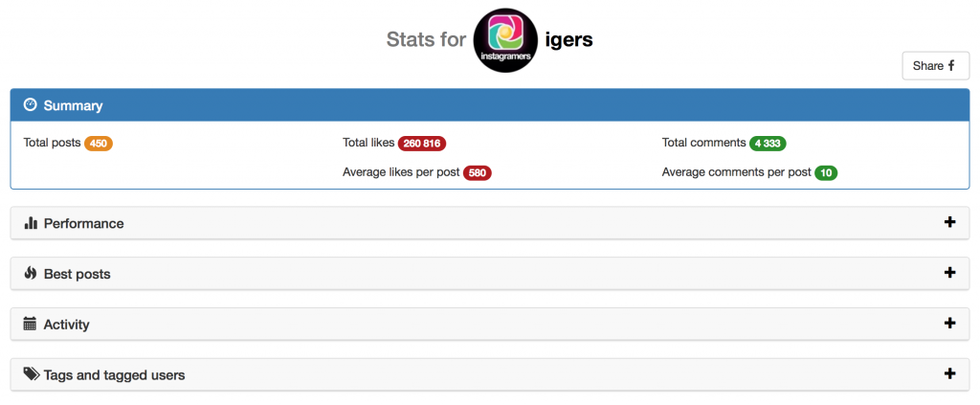Expand Best posts using plus icon

950,273
